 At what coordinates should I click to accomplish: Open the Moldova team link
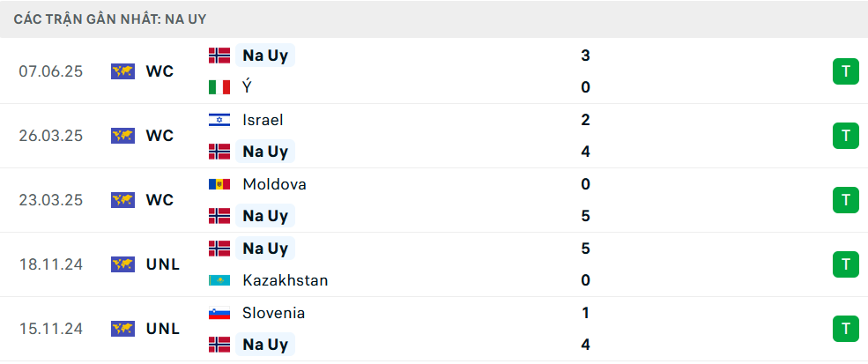[274, 184]
